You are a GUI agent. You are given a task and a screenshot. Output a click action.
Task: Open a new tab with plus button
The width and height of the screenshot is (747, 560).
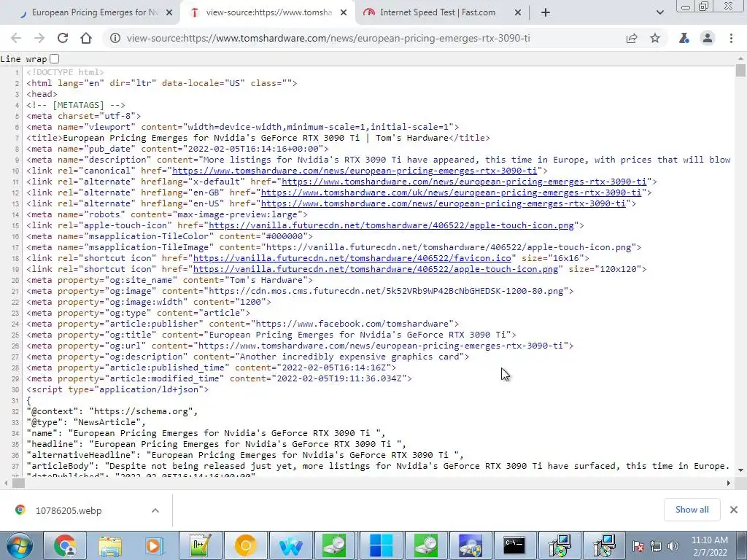546,12
